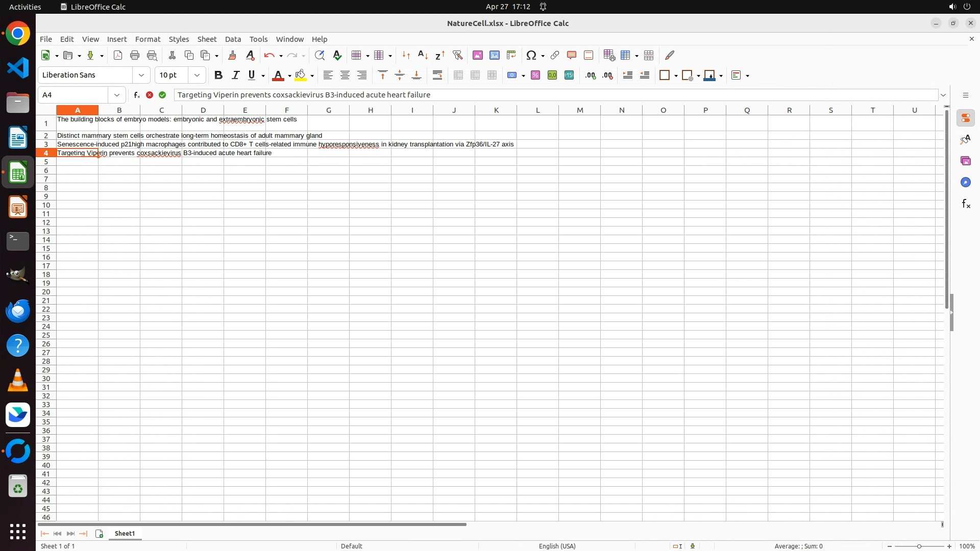Insert a chart using toolbar icon
The image size is (980, 551).
click(494, 55)
